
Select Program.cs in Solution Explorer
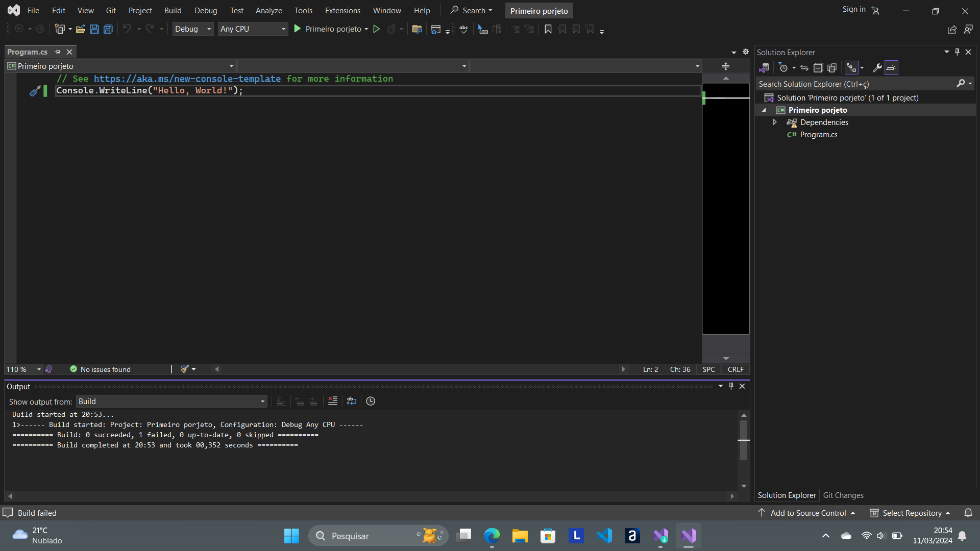pyautogui.click(x=819, y=134)
